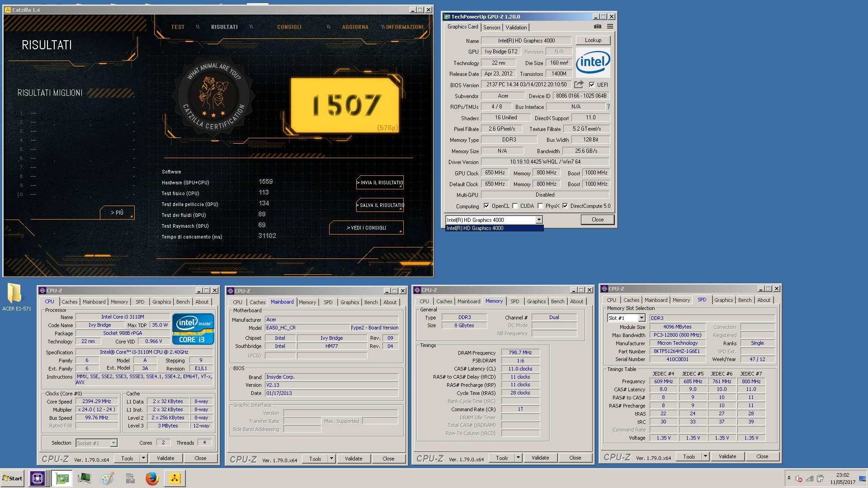Click the 1507 score panel in Catzilla
This screenshot has height=488, width=868.
point(344,105)
